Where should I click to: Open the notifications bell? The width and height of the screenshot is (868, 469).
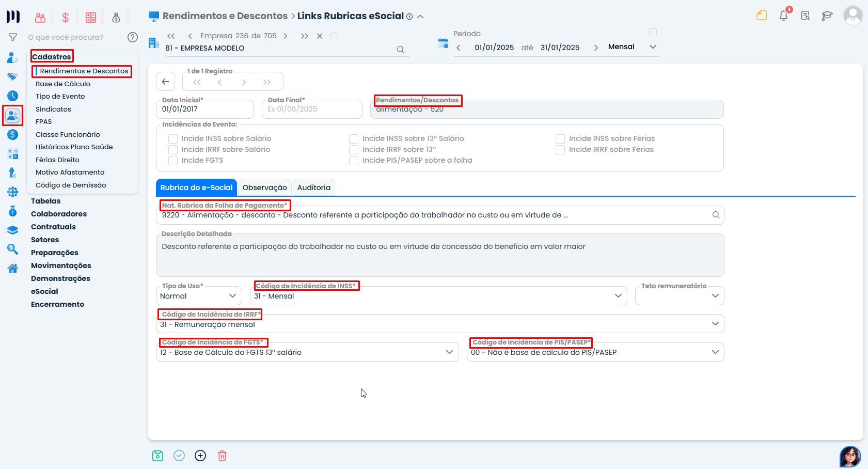point(784,15)
